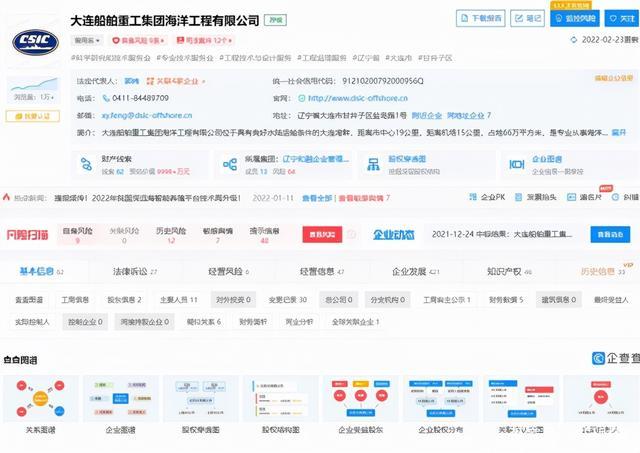Select 提示信息 42 in risk scan
The height and width of the screenshot is (453, 640).
pyautogui.click(x=264, y=235)
